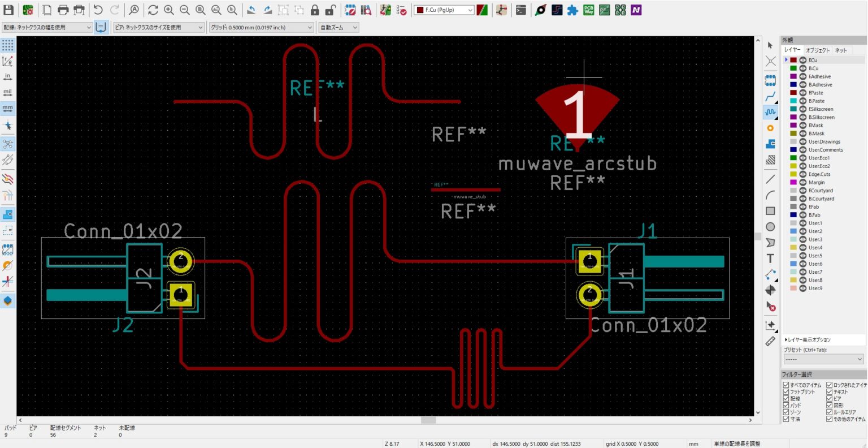Click the F.Silkscreen layer color swatch

pos(793,109)
